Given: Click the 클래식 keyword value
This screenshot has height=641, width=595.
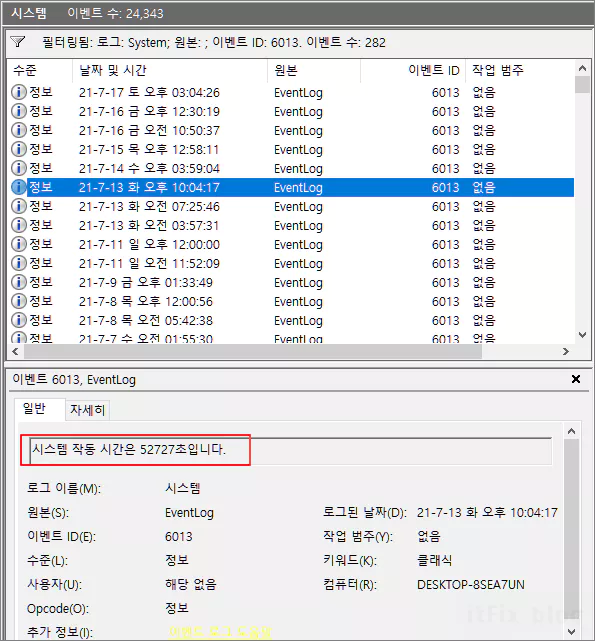Looking at the screenshot, I should (x=434, y=560).
